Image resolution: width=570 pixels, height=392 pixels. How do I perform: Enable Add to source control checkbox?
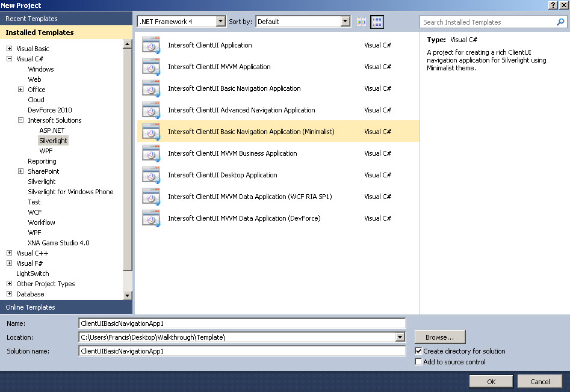pos(418,362)
